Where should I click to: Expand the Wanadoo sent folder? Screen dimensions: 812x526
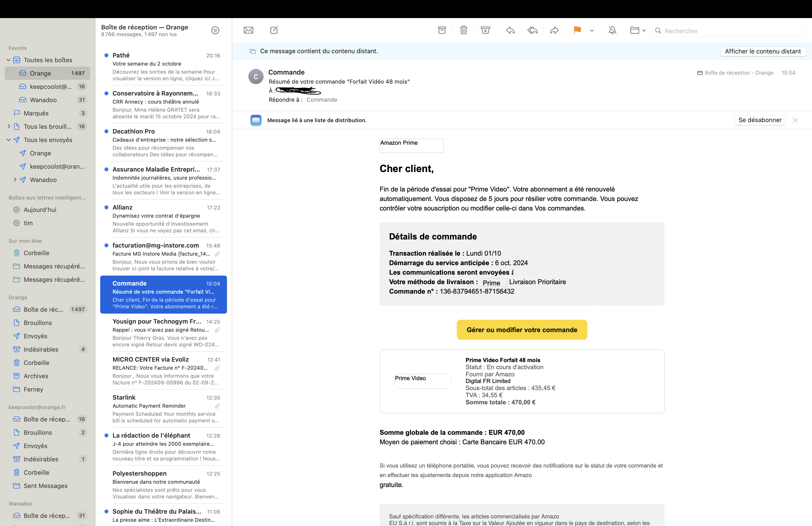click(15, 180)
